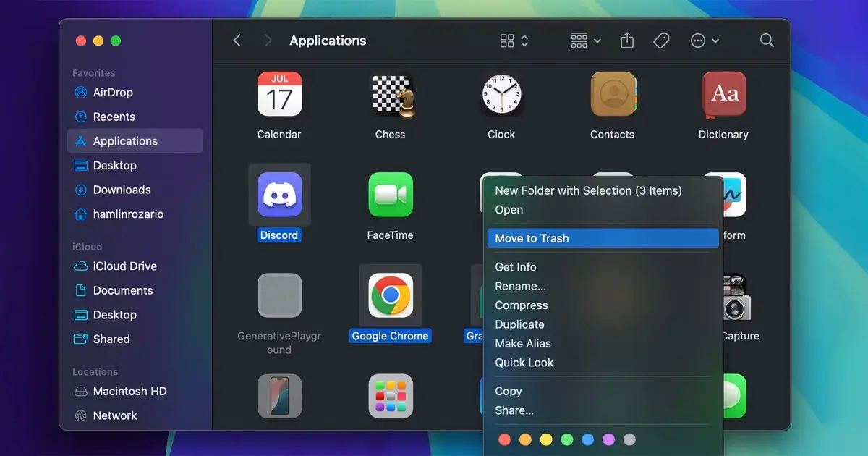Screen dimensions: 868x456
Task: Apply the blue tag color
Action: [588, 439]
